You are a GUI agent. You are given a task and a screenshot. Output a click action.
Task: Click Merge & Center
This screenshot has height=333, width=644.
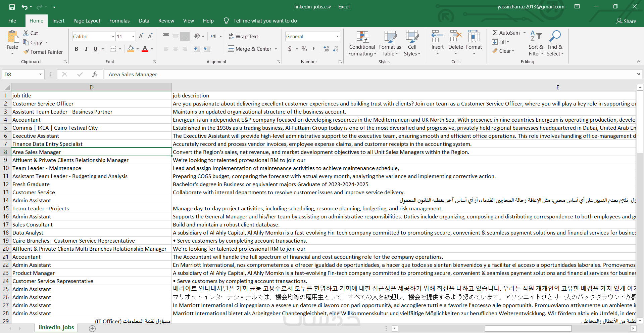250,49
